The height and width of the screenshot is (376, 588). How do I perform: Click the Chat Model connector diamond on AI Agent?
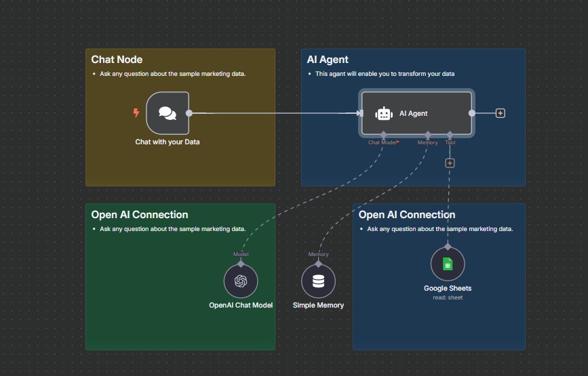(x=383, y=134)
